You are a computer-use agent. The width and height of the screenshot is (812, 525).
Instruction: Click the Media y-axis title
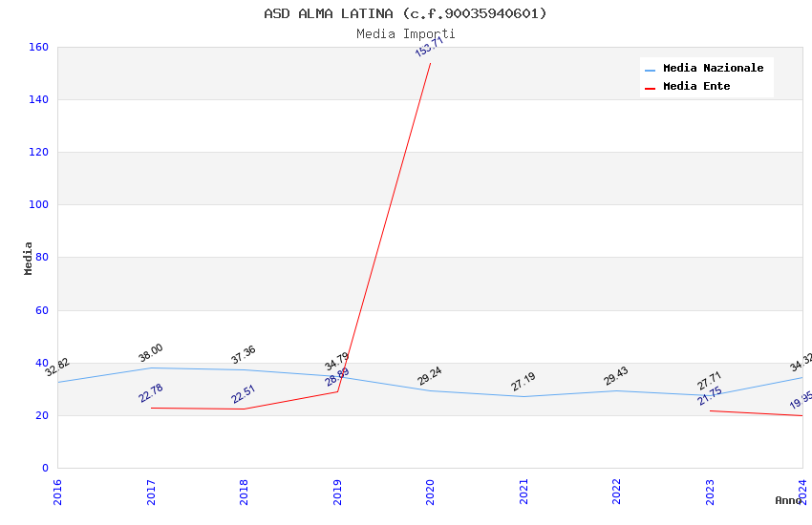[x=28, y=258]
